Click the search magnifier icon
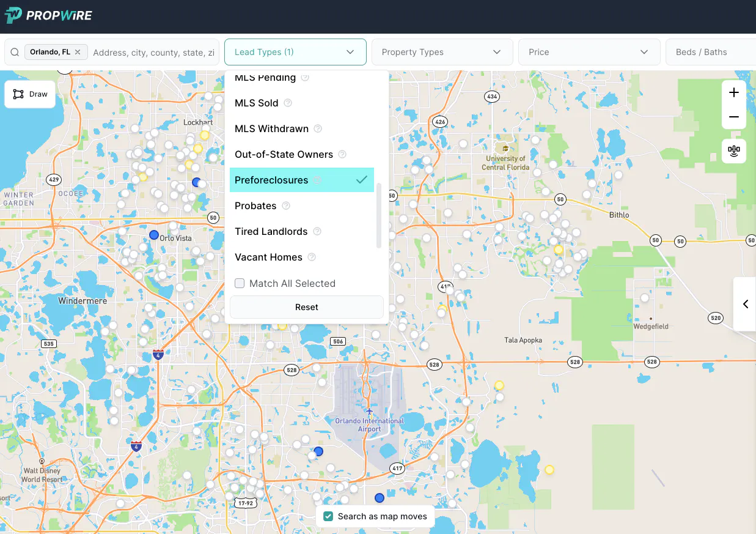The height and width of the screenshot is (534, 756). pyautogui.click(x=14, y=52)
